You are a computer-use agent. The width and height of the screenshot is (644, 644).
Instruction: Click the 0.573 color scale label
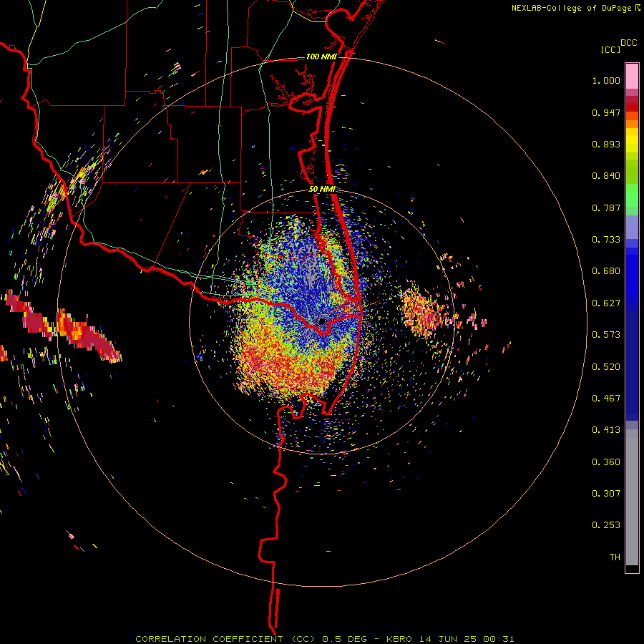606,335
